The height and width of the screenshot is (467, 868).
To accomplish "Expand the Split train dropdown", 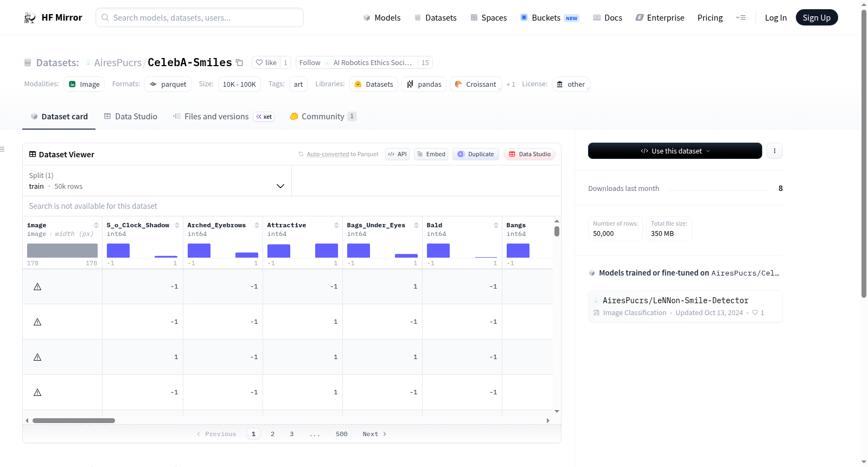I will pyautogui.click(x=157, y=181).
